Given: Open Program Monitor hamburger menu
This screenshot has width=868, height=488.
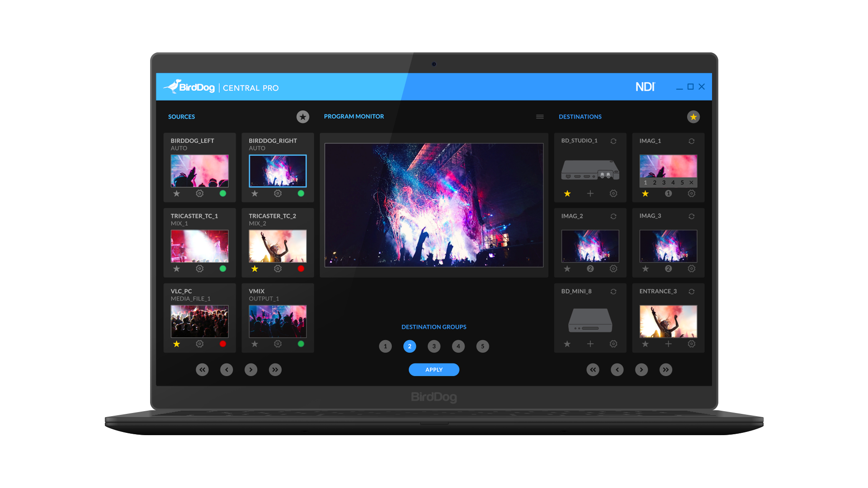Looking at the screenshot, I should pos(540,117).
